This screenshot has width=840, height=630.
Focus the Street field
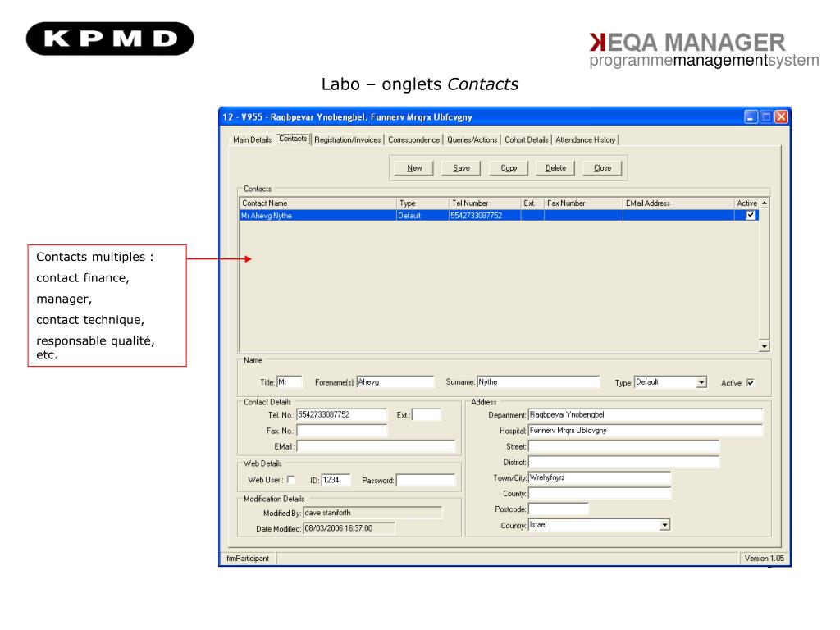click(623, 446)
